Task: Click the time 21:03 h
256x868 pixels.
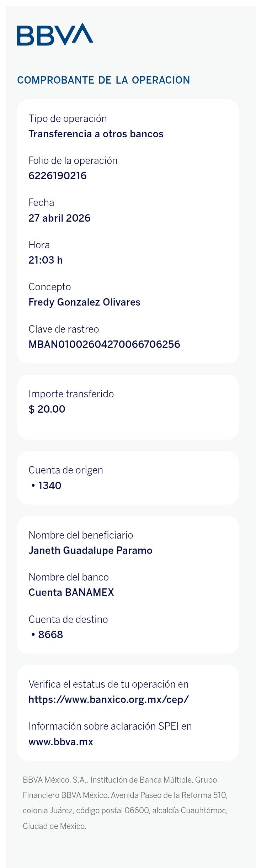Action: (x=46, y=260)
